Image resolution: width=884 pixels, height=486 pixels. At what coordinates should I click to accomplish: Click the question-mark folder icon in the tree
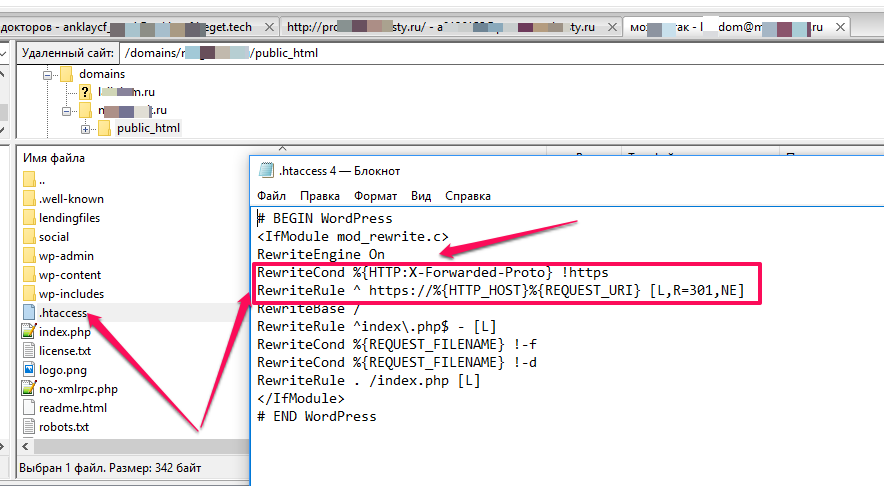click(85, 92)
